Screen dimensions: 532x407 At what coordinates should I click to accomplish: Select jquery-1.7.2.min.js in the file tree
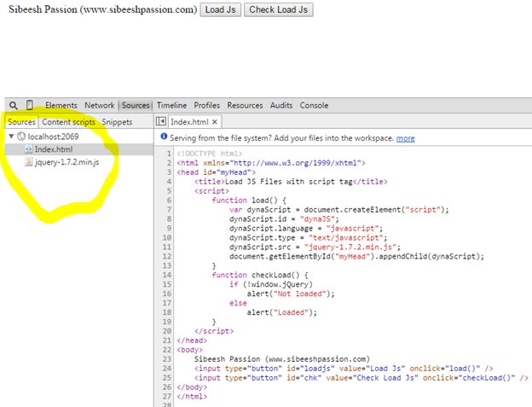tap(66, 161)
